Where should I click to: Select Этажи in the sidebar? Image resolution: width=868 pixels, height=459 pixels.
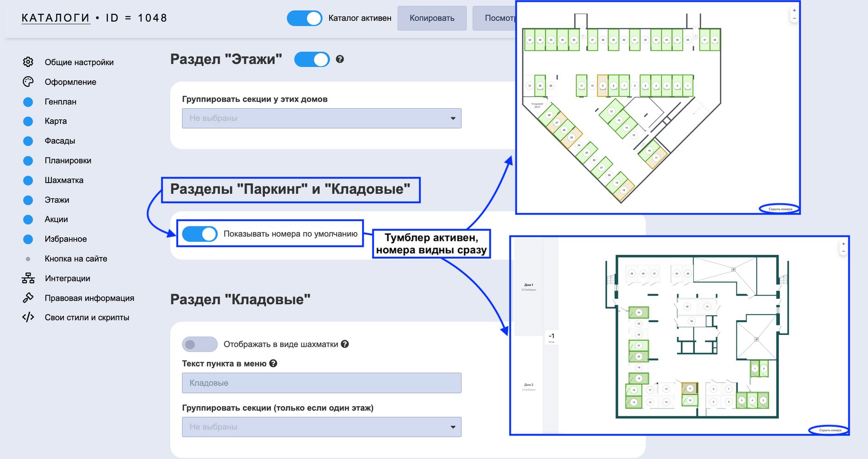tap(57, 200)
